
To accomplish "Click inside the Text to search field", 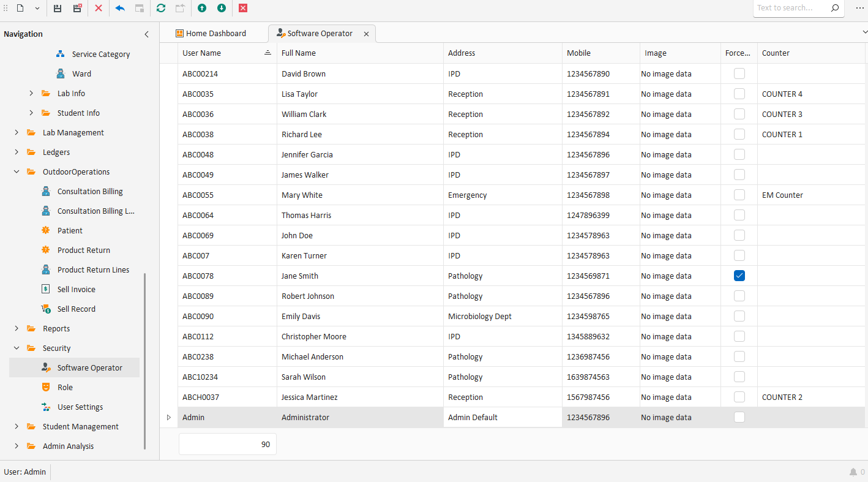I will point(790,7).
